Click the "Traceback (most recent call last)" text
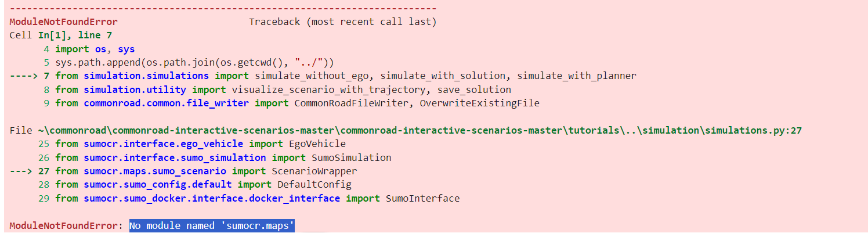 342,22
